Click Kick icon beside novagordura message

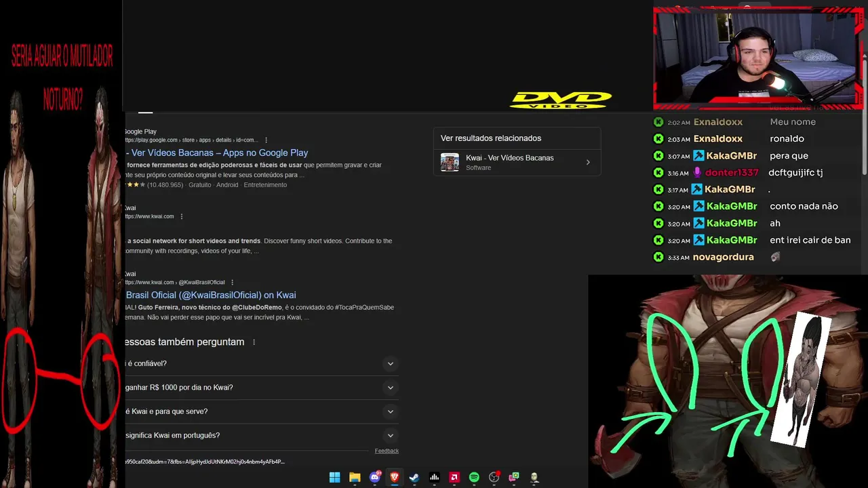(658, 257)
